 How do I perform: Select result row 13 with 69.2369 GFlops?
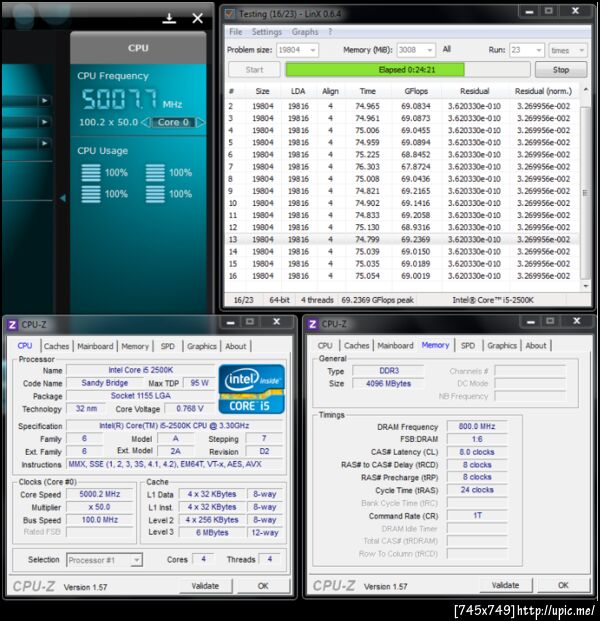click(x=402, y=240)
